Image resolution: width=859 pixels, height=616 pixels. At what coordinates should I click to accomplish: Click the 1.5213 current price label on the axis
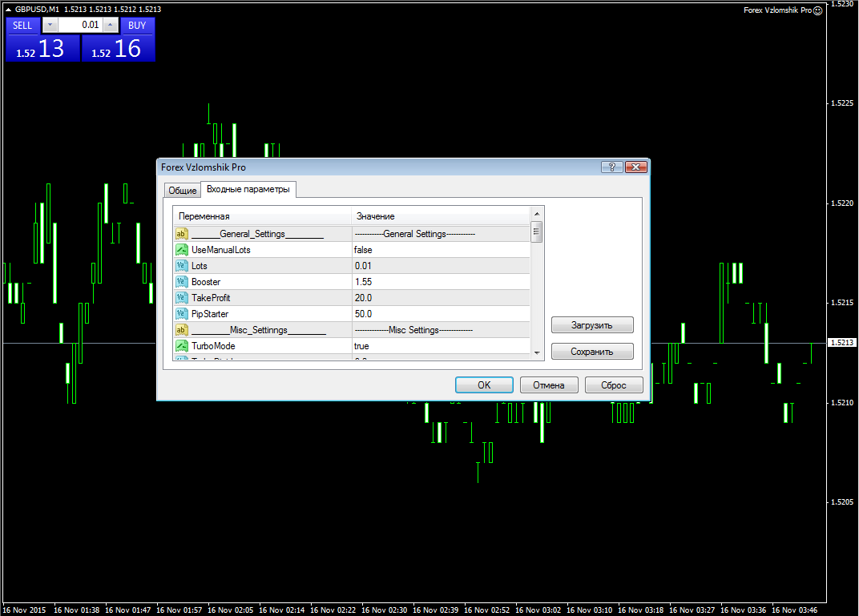coord(841,343)
